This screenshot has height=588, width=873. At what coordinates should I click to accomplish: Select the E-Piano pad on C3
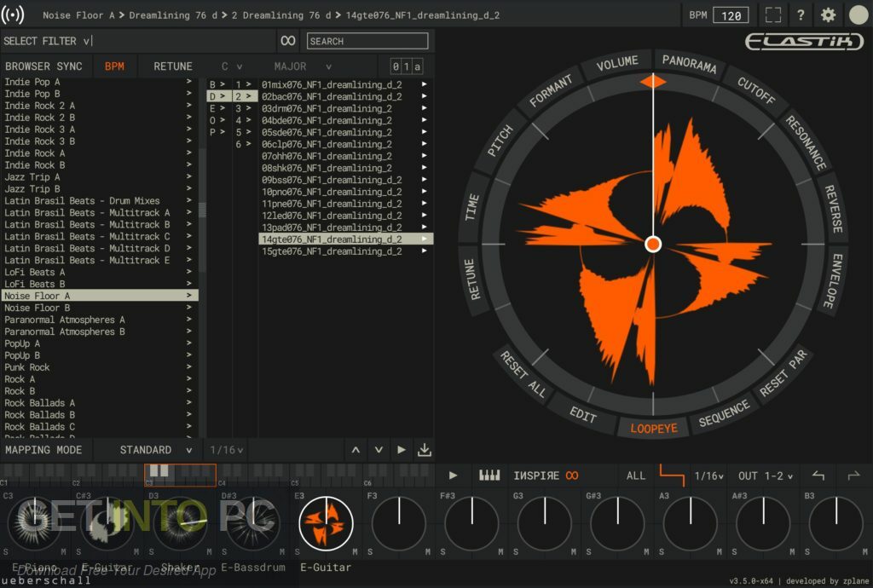pyautogui.click(x=34, y=523)
